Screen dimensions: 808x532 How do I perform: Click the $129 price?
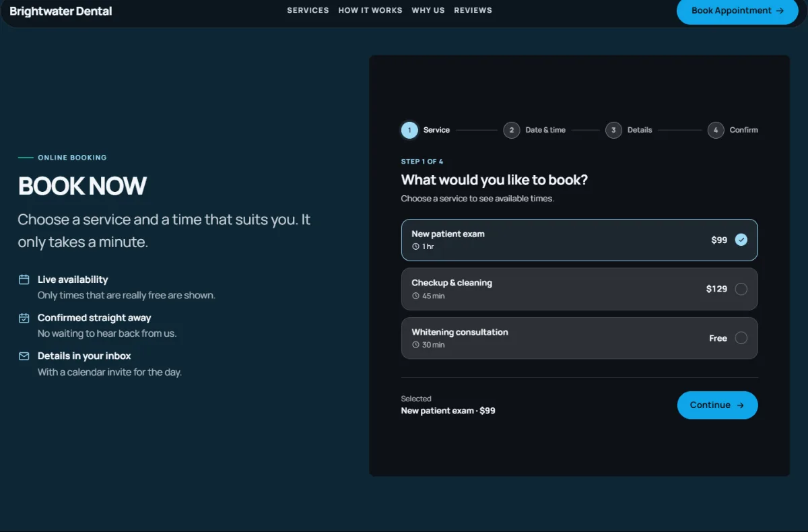click(x=716, y=289)
